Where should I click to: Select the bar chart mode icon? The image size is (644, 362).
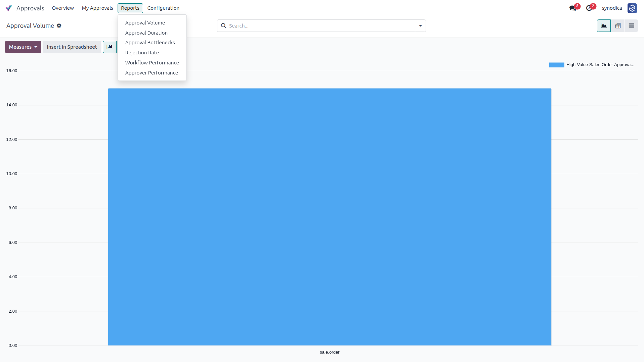(110, 47)
